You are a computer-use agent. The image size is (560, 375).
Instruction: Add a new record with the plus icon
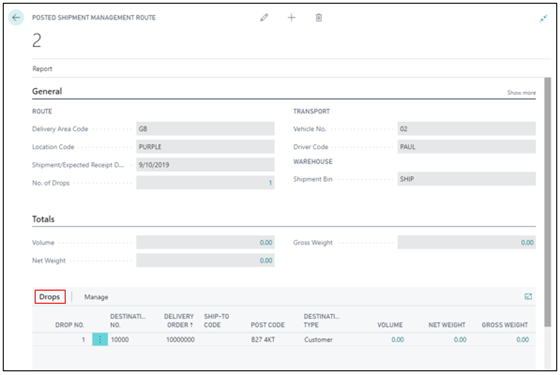[291, 18]
